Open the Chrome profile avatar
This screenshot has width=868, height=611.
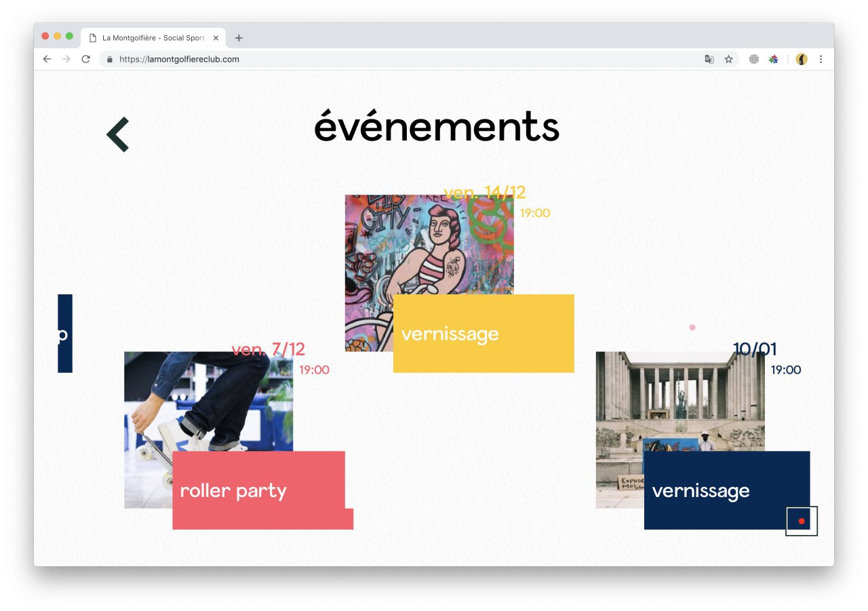pyautogui.click(x=802, y=59)
